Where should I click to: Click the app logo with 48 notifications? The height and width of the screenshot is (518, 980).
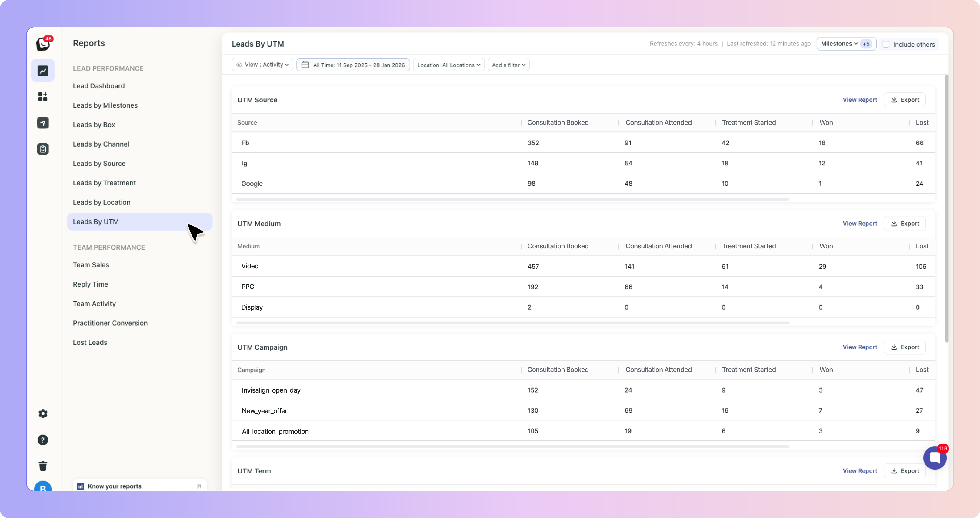point(43,44)
